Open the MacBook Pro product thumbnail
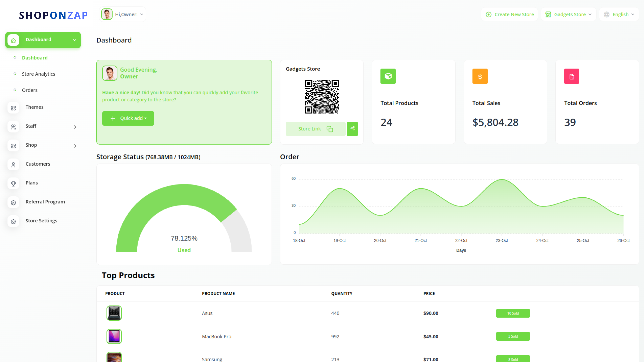The image size is (644, 362). click(114, 336)
